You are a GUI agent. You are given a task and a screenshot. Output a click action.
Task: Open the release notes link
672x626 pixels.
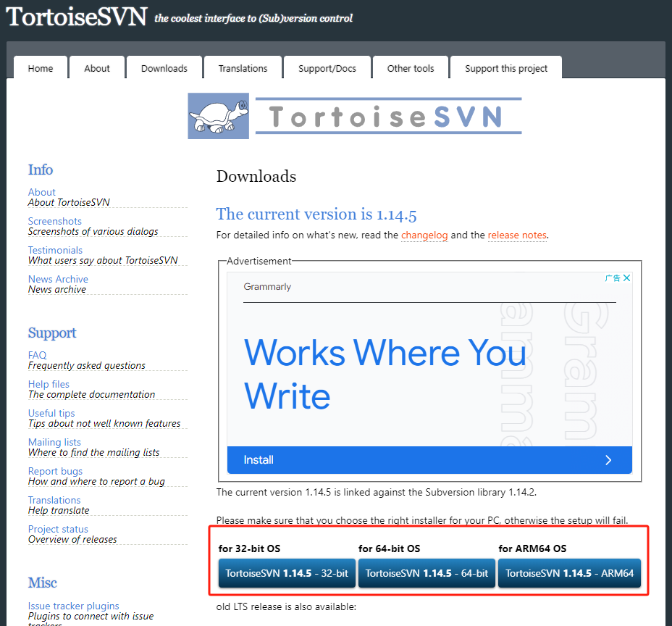tap(517, 235)
